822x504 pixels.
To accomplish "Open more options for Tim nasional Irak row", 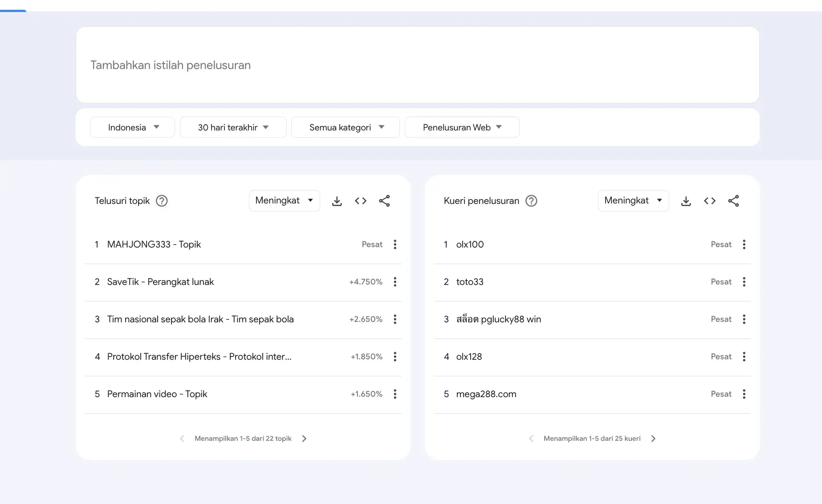I will pos(395,319).
